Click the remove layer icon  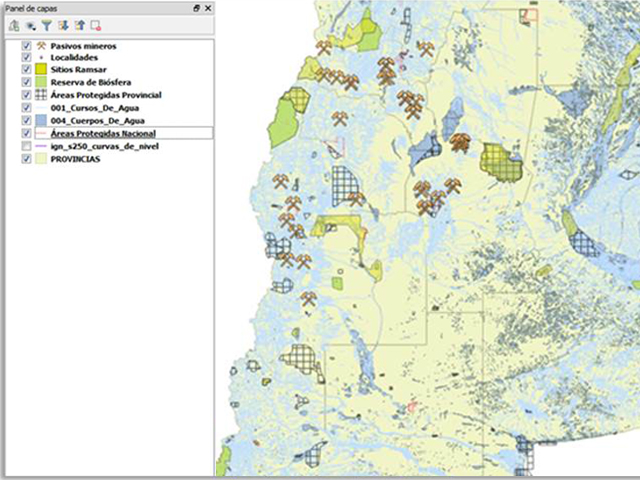tap(96, 26)
